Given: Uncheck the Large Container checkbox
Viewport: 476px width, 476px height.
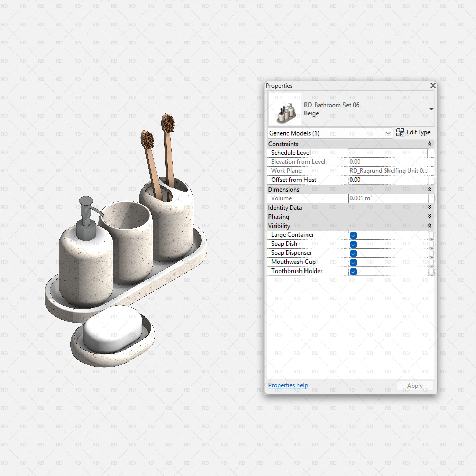Looking at the screenshot, I should [353, 235].
